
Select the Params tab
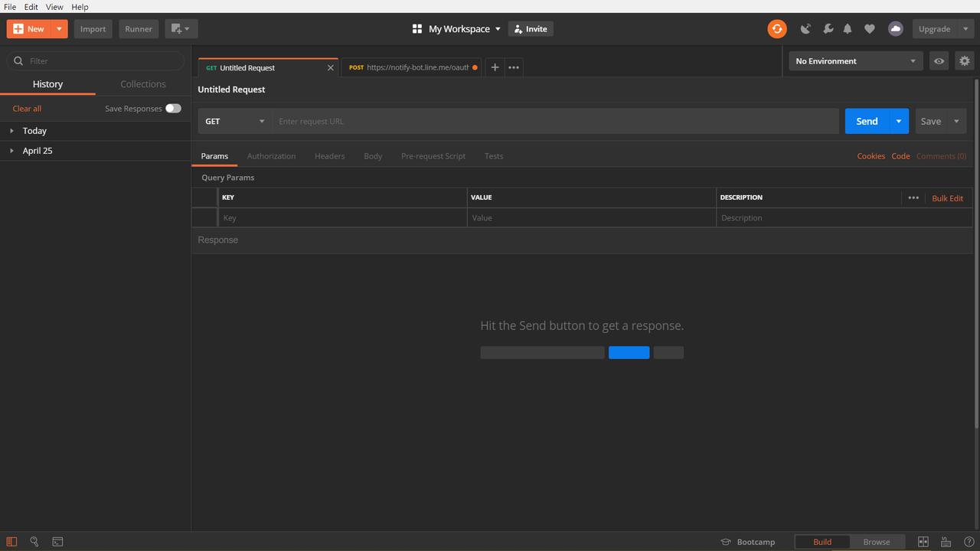pyautogui.click(x=214, y=156)
